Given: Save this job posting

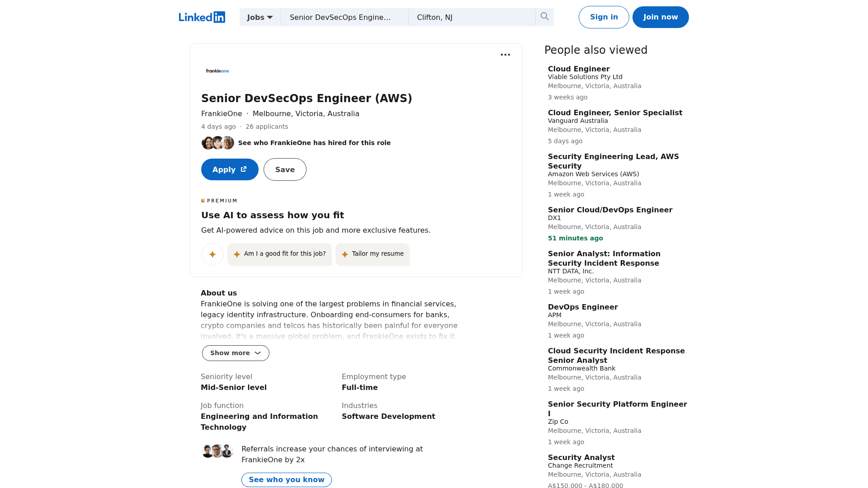Looking at the screenshot, I should (x=285, y=169).
